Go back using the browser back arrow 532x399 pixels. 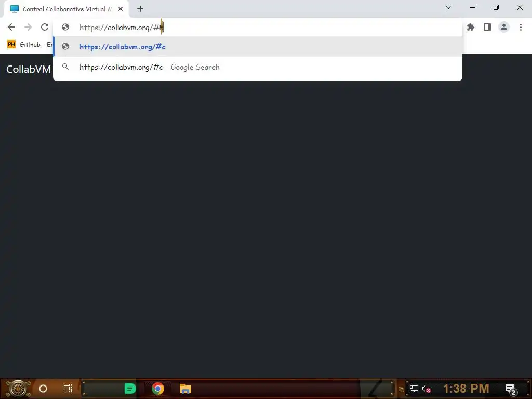point(11,27)
